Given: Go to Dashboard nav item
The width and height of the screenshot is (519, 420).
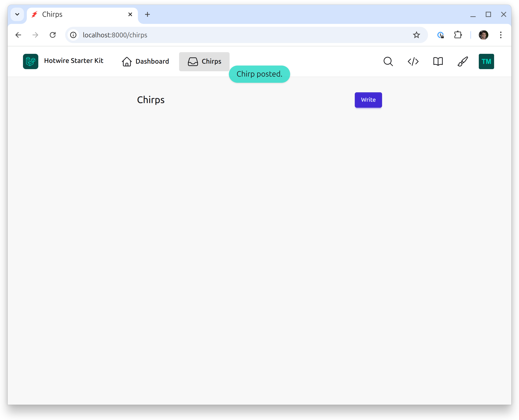Looking at the screenshot, I should [145, 61].
